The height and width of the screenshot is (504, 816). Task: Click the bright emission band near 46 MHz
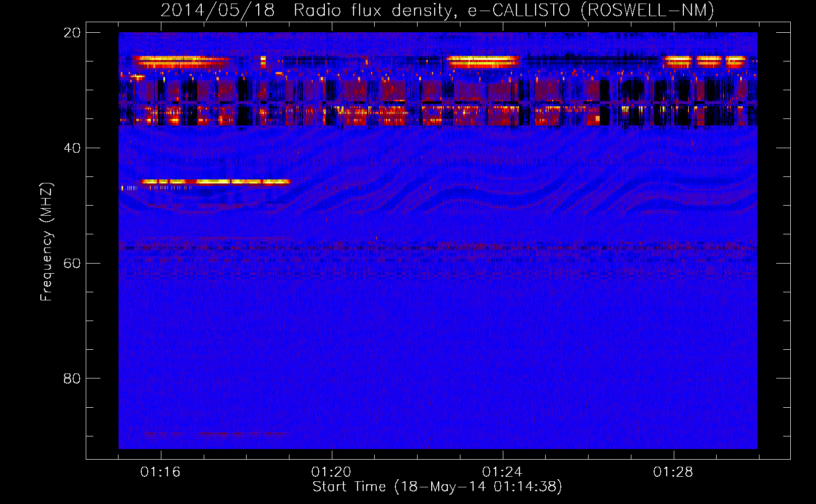(x=216, y=182)
